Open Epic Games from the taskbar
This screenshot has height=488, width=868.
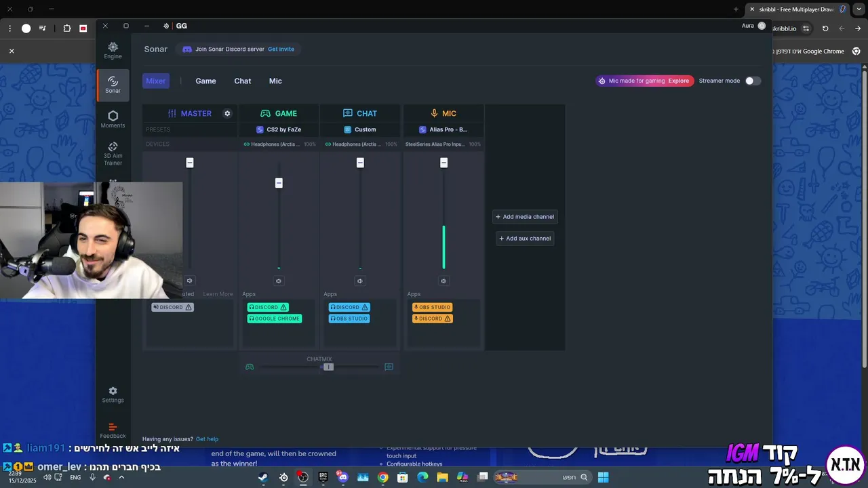323,477
